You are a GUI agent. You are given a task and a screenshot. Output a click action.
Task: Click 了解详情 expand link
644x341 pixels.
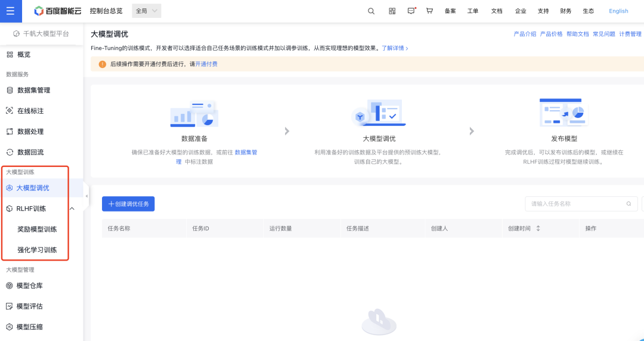pos(395,48)
